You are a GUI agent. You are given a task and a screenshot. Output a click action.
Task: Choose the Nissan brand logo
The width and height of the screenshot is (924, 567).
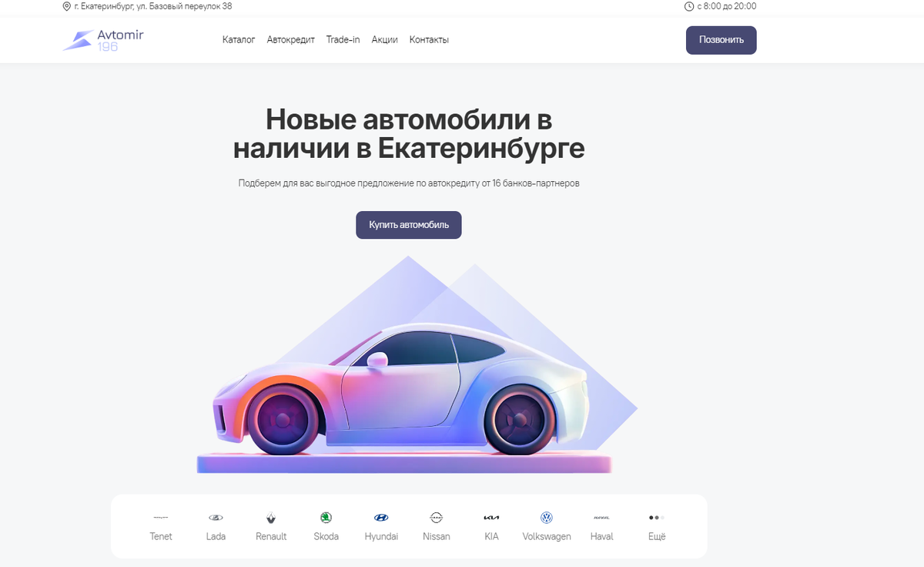click(437, 518)
